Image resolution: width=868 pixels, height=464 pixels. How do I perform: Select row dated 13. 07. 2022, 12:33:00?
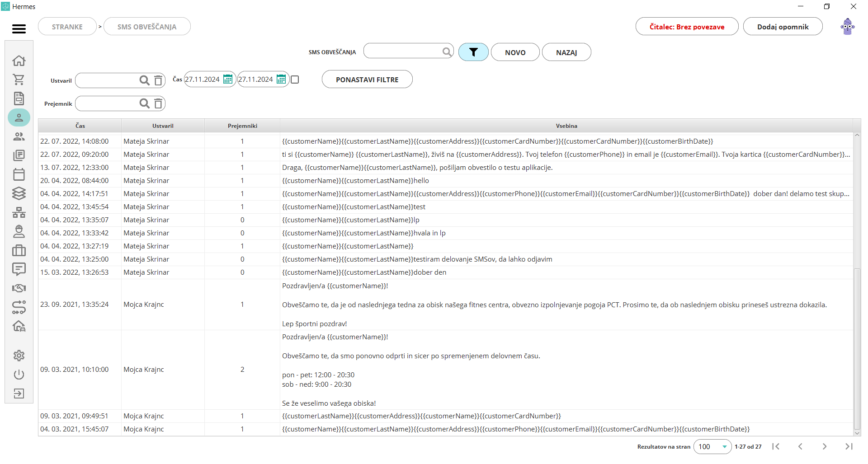(445, 168)
